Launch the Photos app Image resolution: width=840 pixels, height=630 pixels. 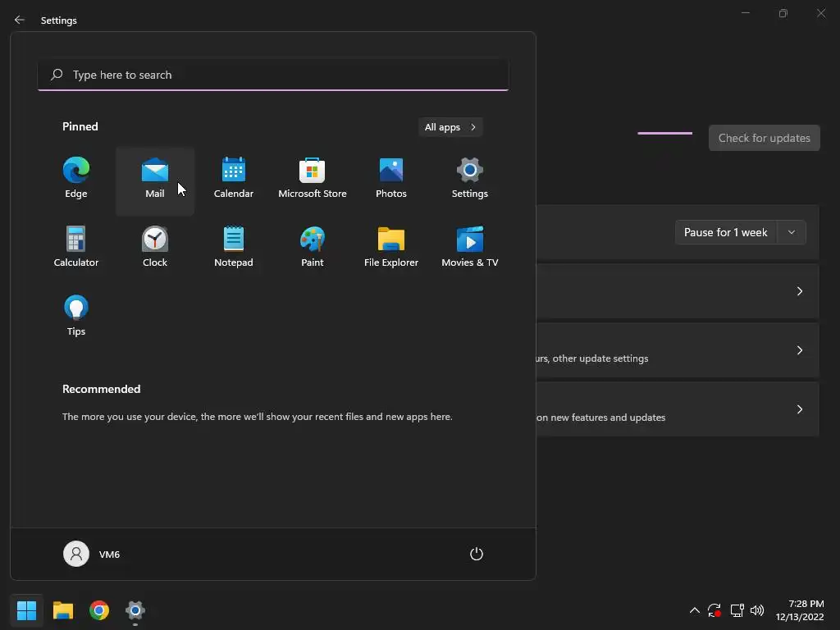(391, 178)
